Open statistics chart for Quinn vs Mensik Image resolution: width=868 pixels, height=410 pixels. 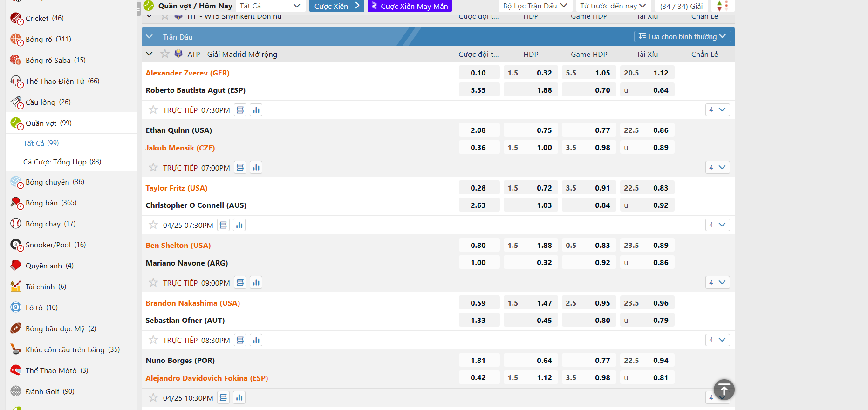tap(256, 167)
